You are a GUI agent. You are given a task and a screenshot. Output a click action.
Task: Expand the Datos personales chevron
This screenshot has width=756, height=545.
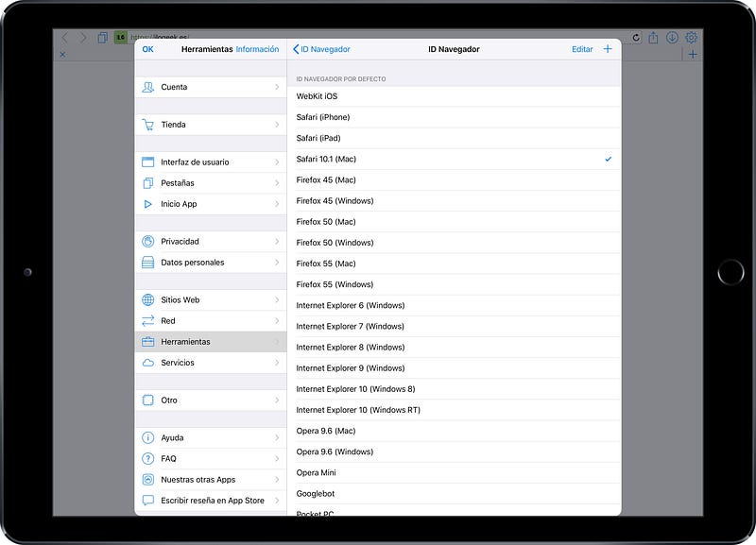tap(277, 263)
